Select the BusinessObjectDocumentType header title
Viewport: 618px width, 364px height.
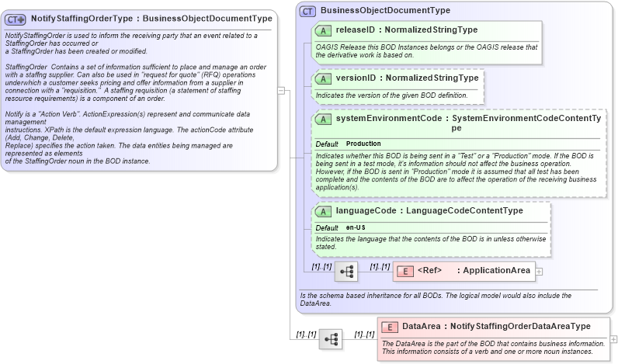[x=385, y=11]
